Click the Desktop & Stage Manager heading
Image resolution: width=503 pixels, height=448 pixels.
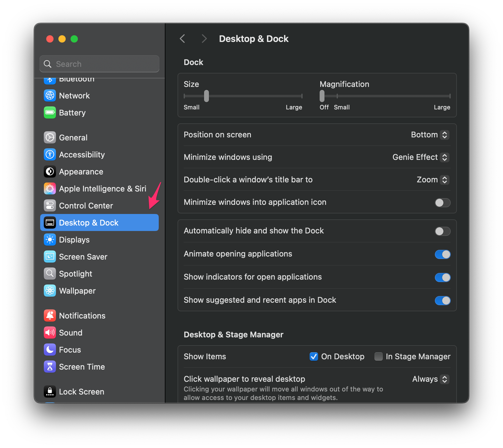point(234,335)
